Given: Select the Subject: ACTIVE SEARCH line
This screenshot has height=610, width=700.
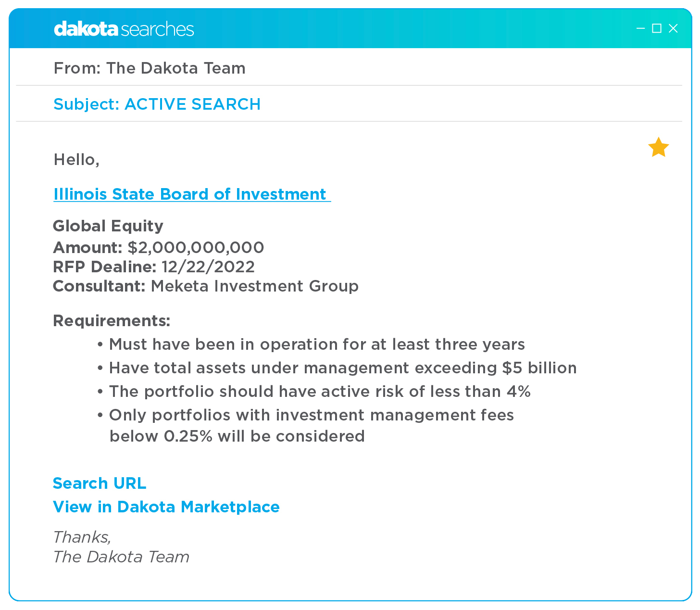Looking at the screenshot, I should click(x=157, y=104).
